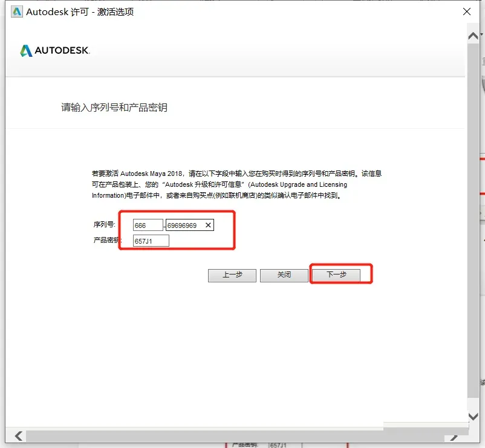Close the Autodesk licensing dialog
The height and width of the screenshot is (448, 485).
pyautogui.click(x=466, y=11)
